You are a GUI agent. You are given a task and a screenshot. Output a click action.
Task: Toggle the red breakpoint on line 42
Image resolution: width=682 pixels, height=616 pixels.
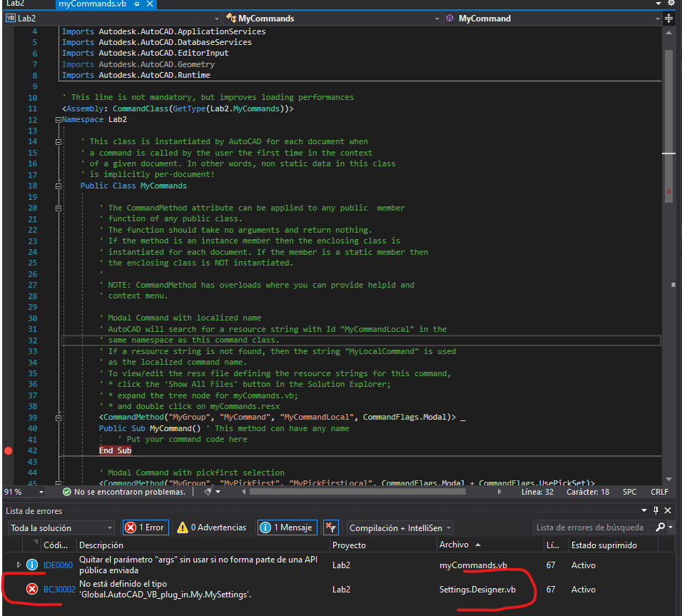tap(8, 450)
